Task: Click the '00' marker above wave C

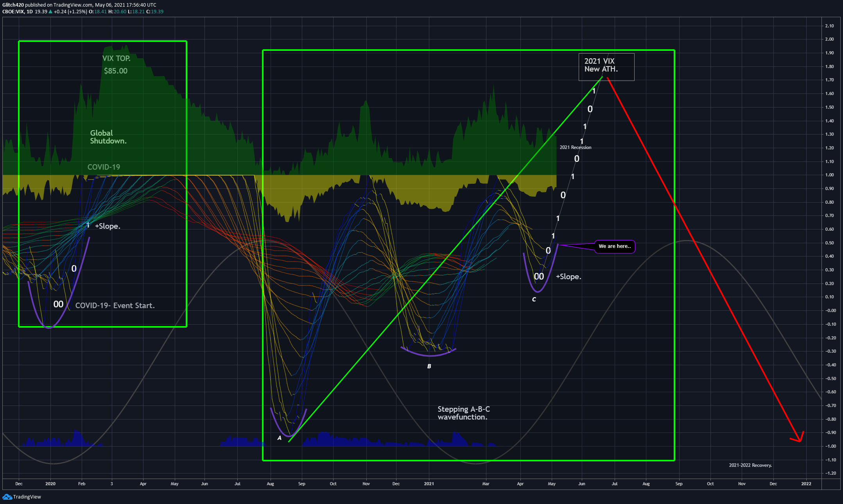Action: (539, 276)
